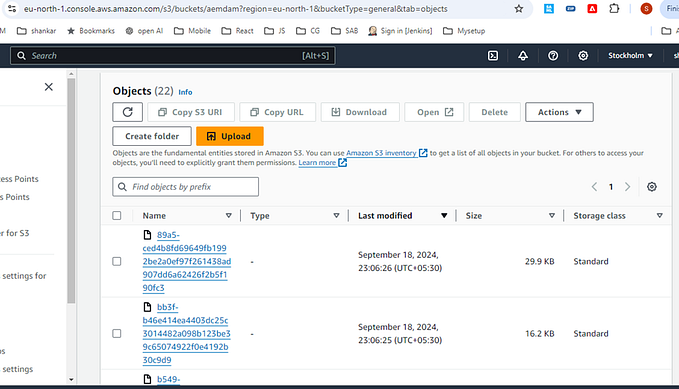Click the sidebar scrollbar up arrow
The image size is (679, 389).
pyautogui.click(x=71, y=74)
